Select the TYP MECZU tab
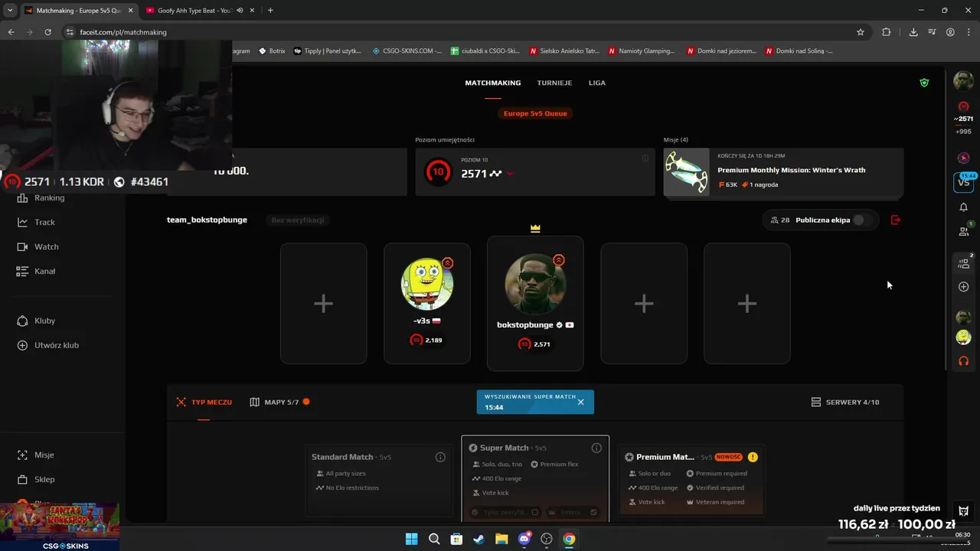 point(204,402)
